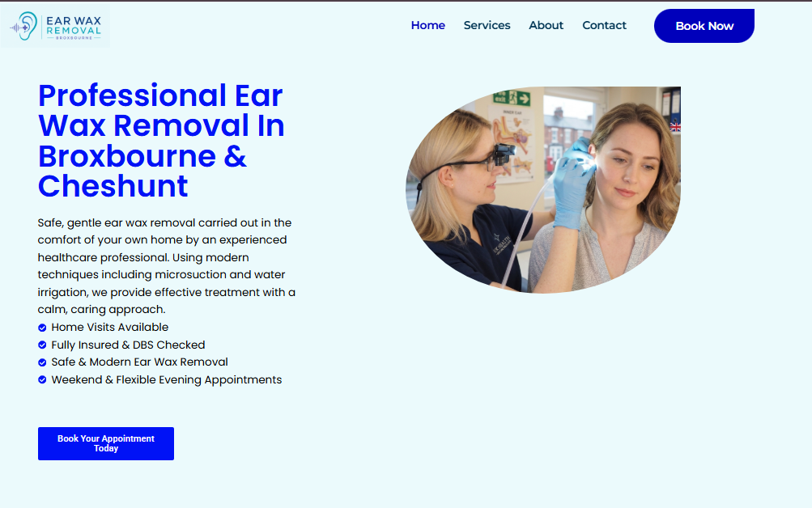This screenshot has height=508, width=812.
Task: Click Book Your Appointment Today button
Action: click(x=105, y=443)
